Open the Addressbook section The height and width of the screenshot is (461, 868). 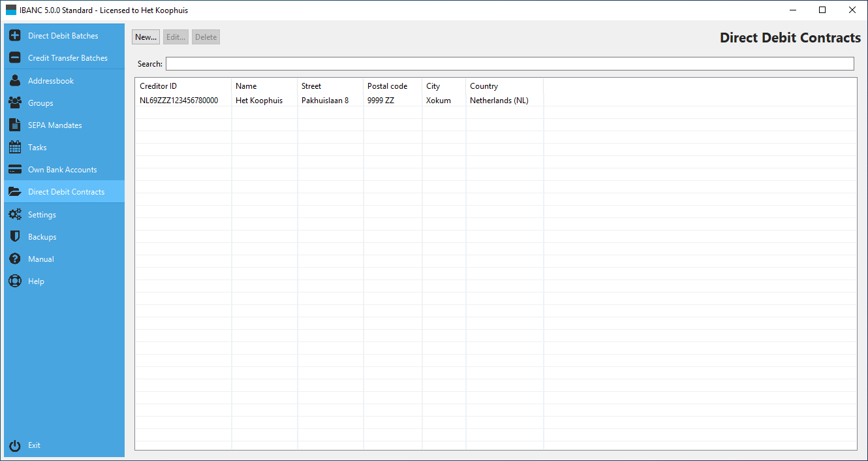[x=51, y=81]
